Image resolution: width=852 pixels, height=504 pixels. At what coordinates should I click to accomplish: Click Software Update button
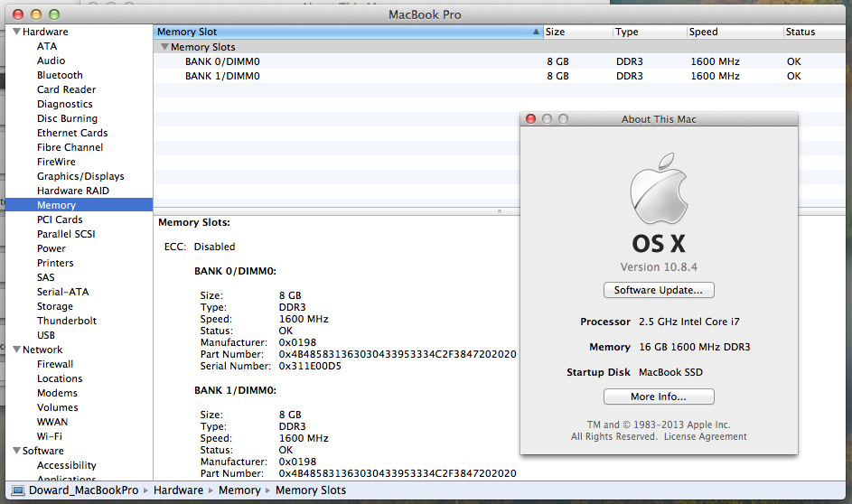(659, 290)
